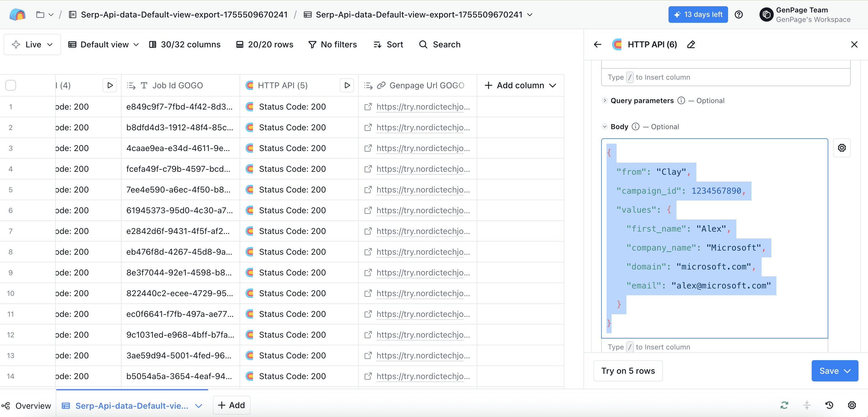The height and width of the screenshot is (417, 868).
Task: Switch to the Overview tab
Action: click(27, 405)
